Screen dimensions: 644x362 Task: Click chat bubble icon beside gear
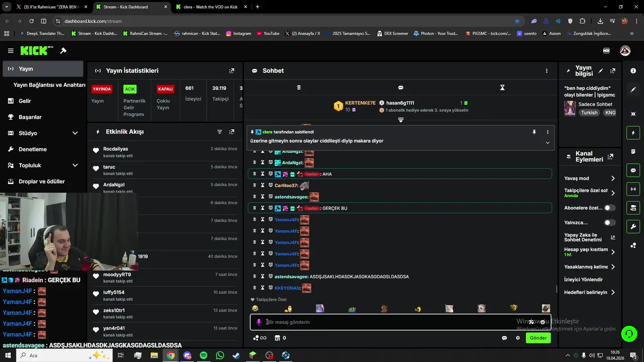click(504, 338)
